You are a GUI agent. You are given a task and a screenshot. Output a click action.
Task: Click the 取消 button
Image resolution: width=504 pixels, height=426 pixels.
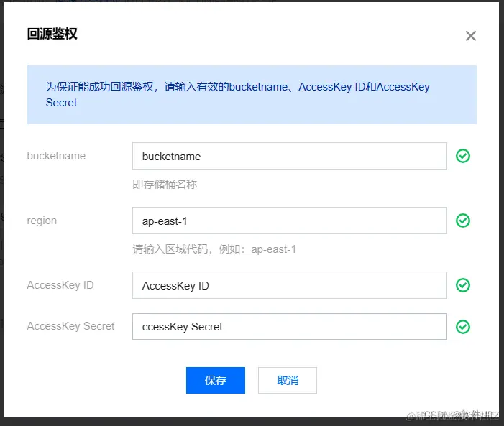coord(288,380)
